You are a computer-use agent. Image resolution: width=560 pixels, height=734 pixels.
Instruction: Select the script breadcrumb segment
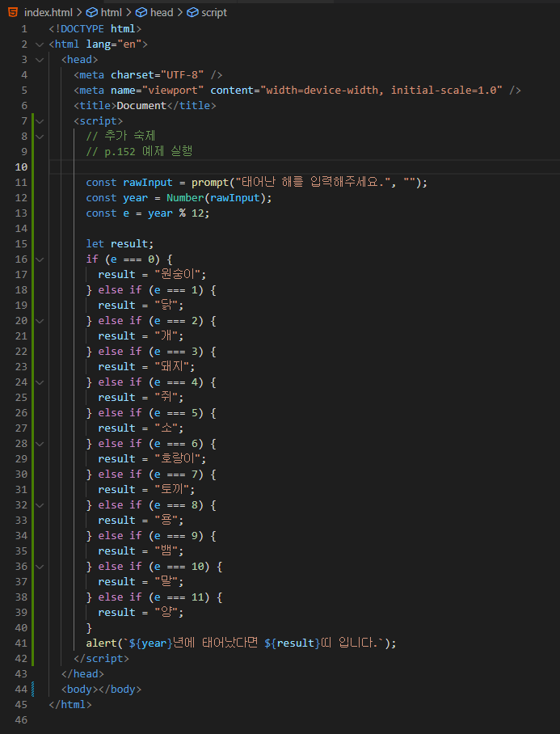[214, 13]
